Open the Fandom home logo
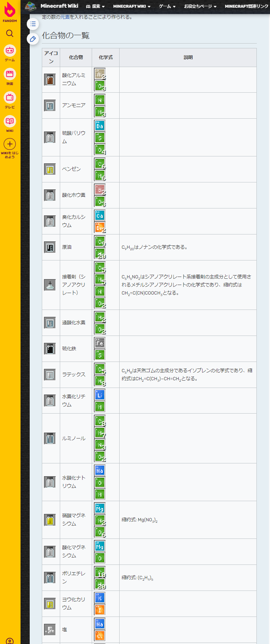Image resolution: width=270 pixels, height=644 pixels. click(10, 12)
